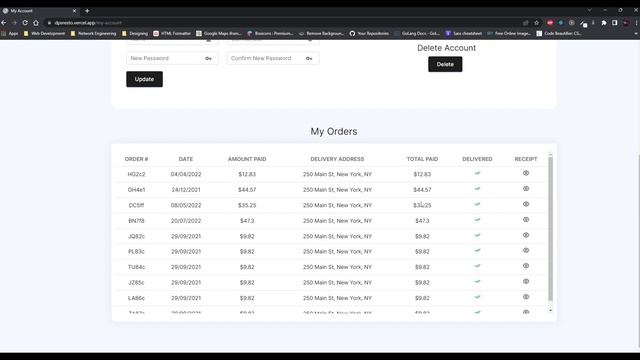The width and height of the screenshot is (640, 360).
Task: Click delivered checkmark for order BN7f8
Action: click(477, 220)
